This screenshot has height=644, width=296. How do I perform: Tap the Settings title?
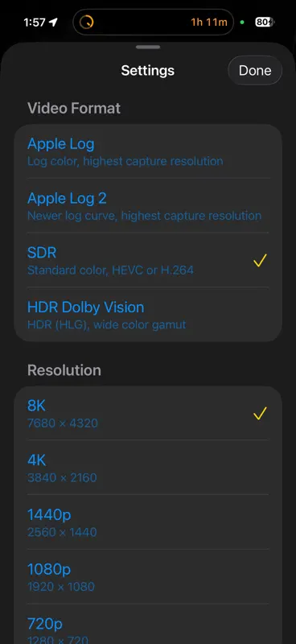[148, 71]
